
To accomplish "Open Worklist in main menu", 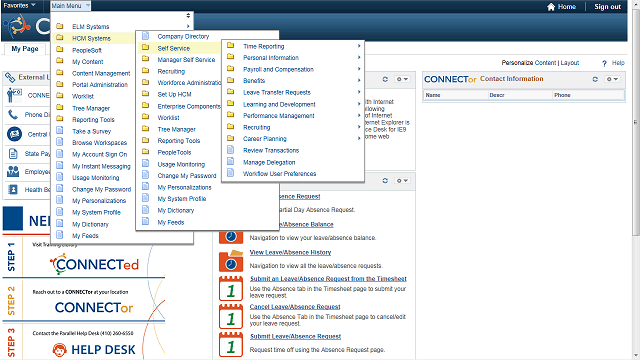I will 83,97.
